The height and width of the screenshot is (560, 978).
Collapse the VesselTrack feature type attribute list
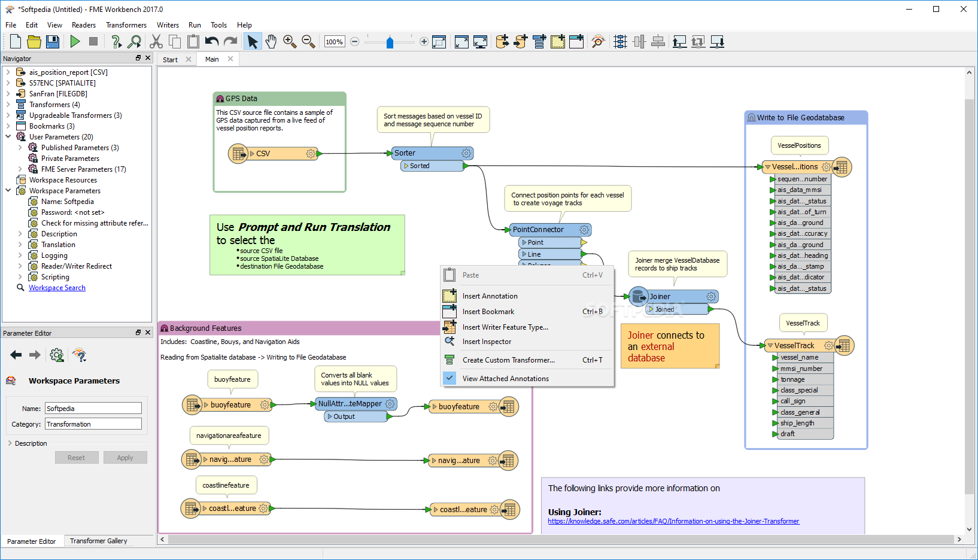tap(770, 346)
